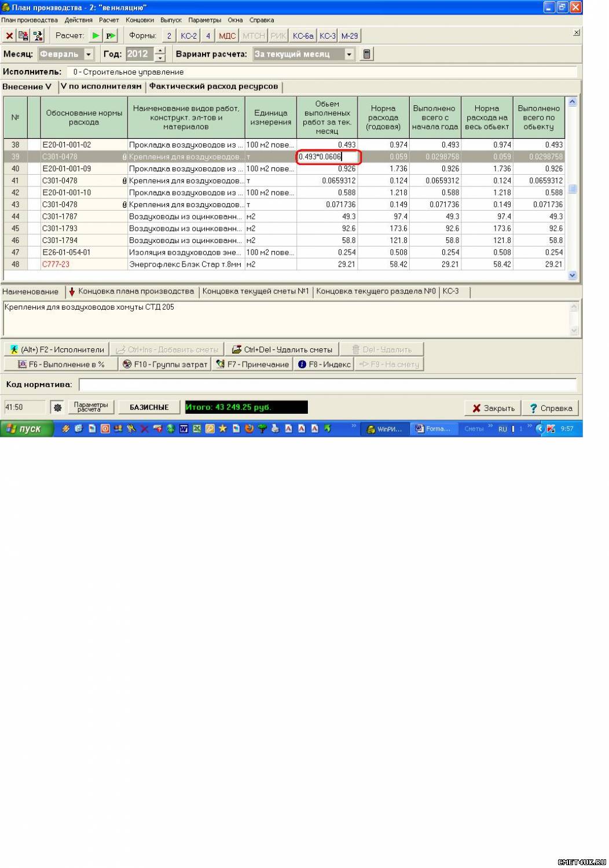Switch to the Forma... Word taskbar window
Viewport: 609px width, 868px height.
pos(433,429)
